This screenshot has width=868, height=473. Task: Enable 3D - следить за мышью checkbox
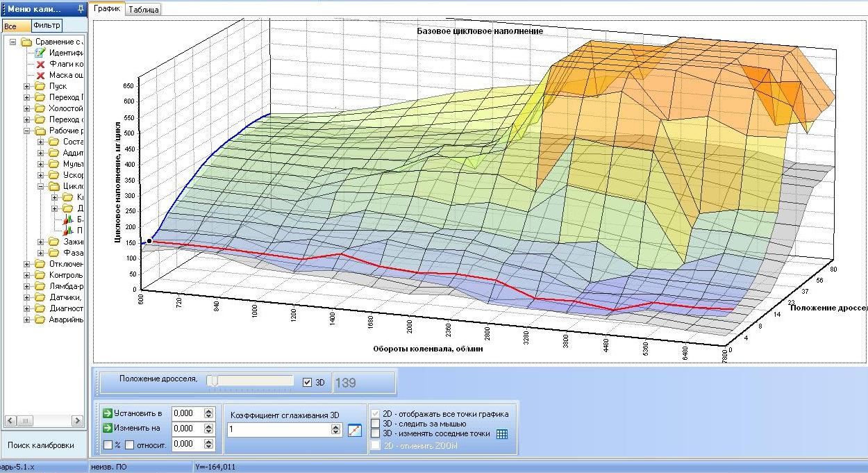tap(376, 424)
